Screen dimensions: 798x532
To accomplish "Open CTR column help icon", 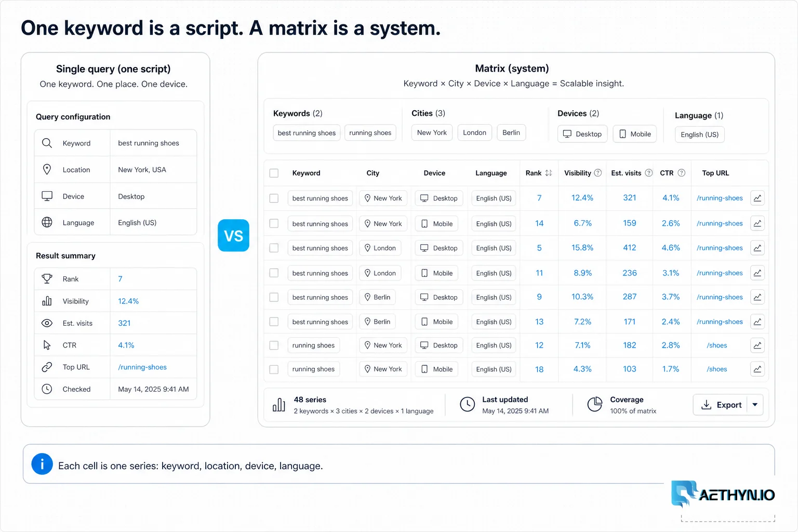I will pos(682,173).
